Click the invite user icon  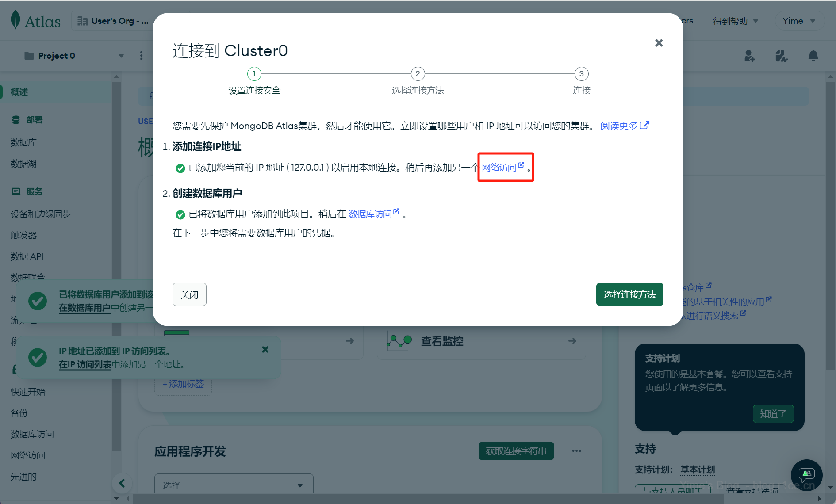[x=749, y=56]
